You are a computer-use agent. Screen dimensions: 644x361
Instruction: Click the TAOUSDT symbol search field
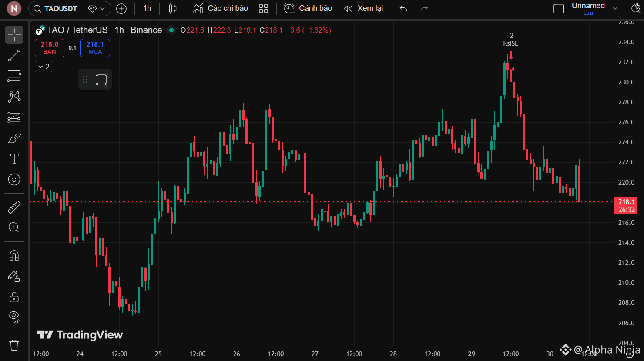[56, 9]
